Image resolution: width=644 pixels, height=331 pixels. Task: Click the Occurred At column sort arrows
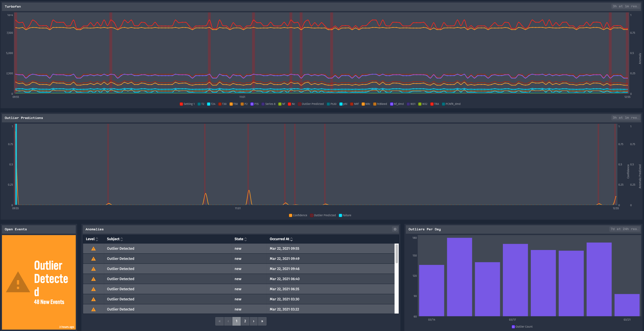(291, 239)
